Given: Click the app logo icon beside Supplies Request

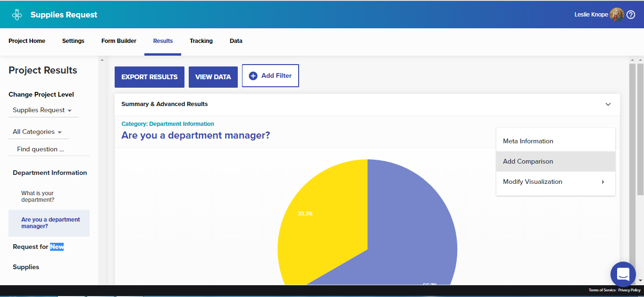Looking at the screenshot, I should tap(17, 15).
